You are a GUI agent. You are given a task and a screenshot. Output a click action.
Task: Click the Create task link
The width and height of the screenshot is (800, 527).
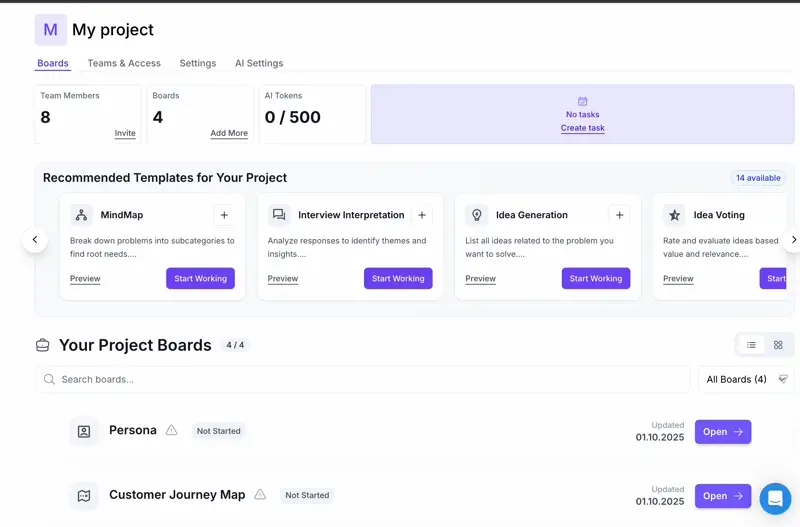pyautogui.click(x=582, y=128)
